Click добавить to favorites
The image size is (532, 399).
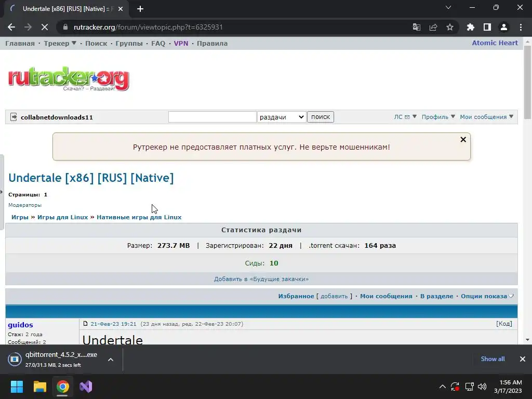click(334, 296)
